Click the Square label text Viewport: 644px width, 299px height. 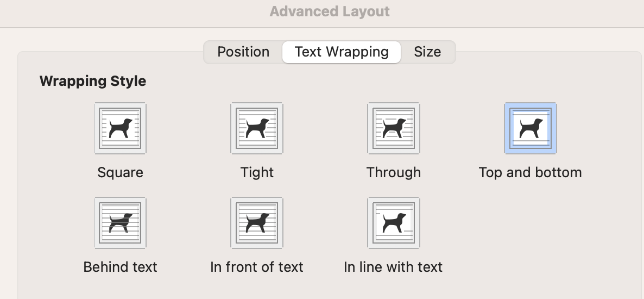120,173
